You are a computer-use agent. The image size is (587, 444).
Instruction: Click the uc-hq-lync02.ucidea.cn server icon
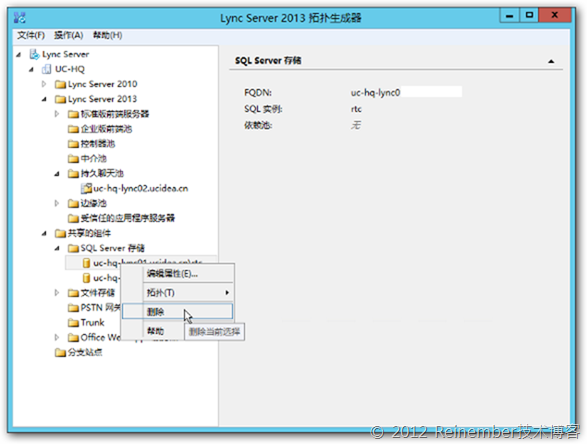[86, 188]
